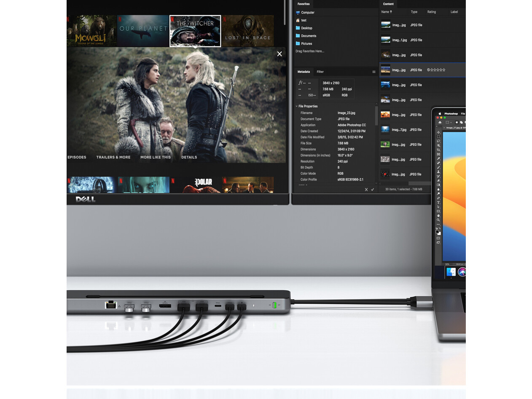
Task: Sort by the Name column header
Action: 386,12
